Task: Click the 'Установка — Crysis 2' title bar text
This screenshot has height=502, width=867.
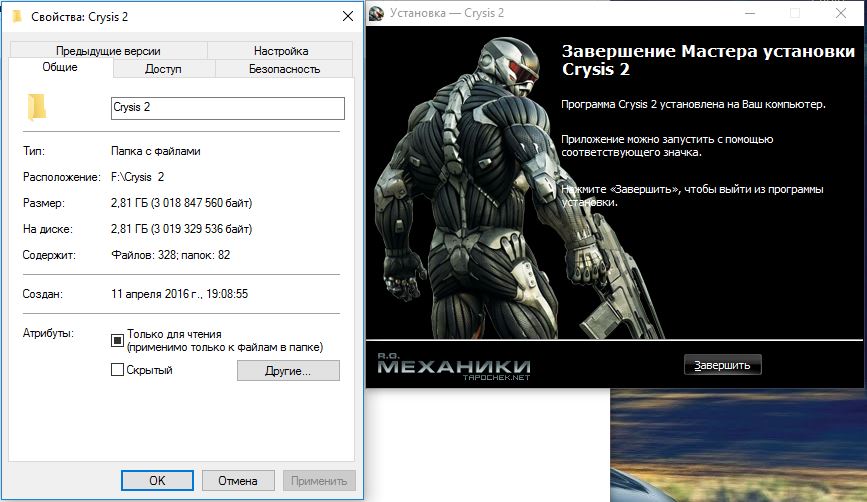Action: tap(447, 13)
